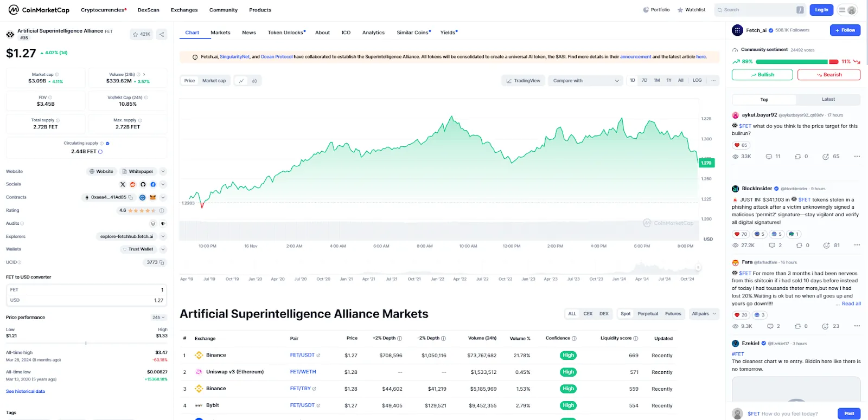Open the GitHub social link
This screenshot has height=420, width=868.
pos(143,184)
